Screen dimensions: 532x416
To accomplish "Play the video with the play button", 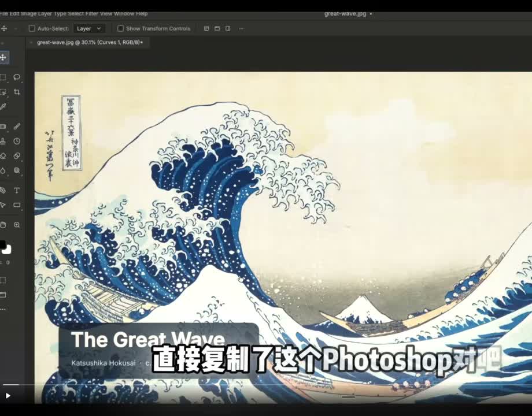I will 8,396.
